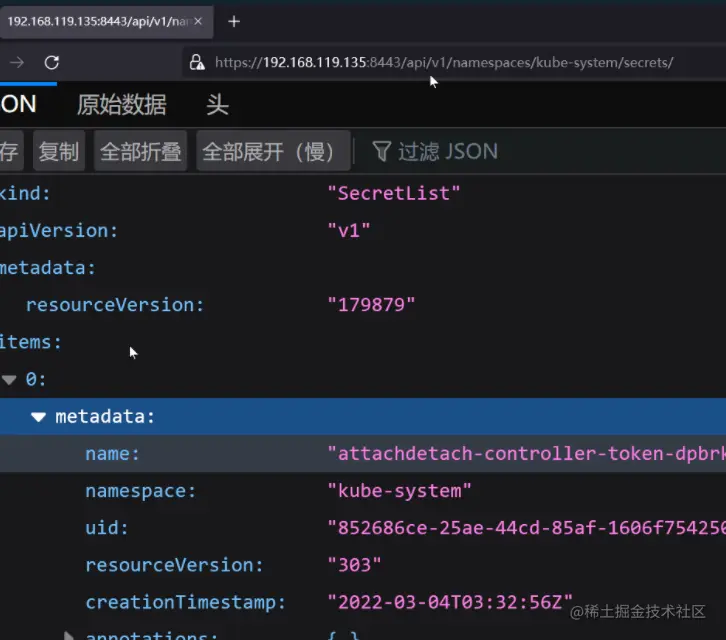Collapse the highlighted metadata node
This screenshot has width=726, height=640.
[x=38, y=417]
